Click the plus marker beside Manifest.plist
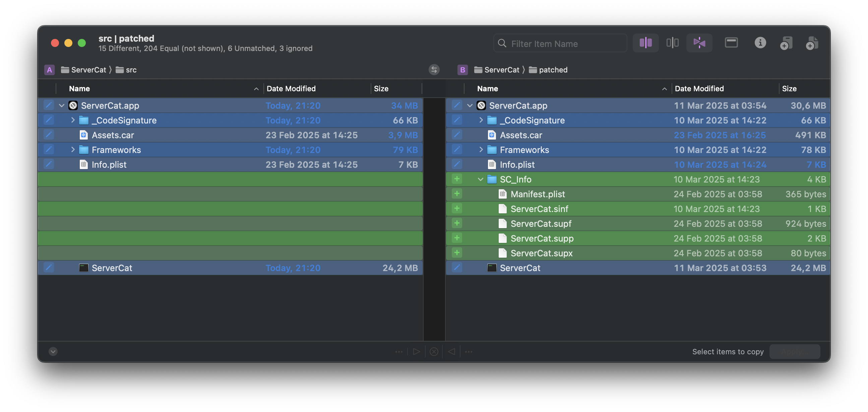 point(457,194)
